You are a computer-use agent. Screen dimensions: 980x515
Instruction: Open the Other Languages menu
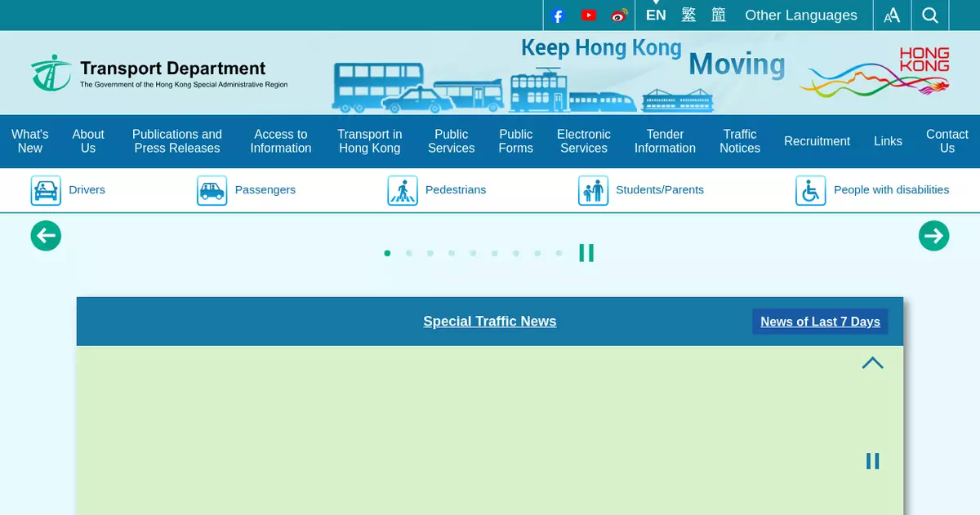pos(800,16)
